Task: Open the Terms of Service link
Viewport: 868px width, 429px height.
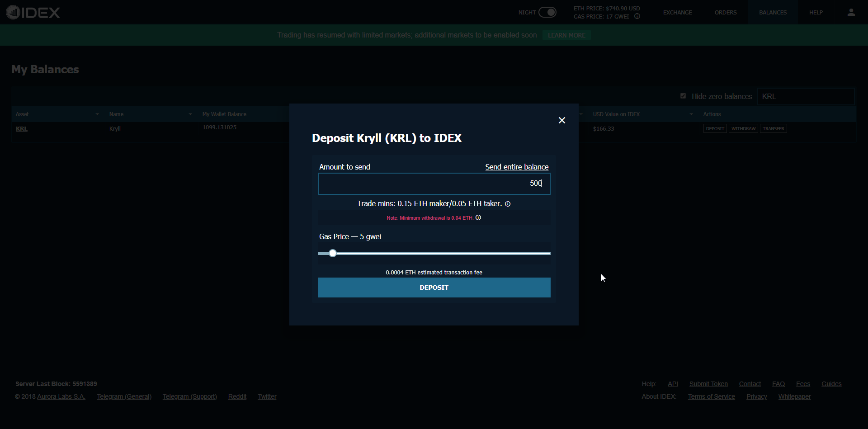Action: point(712,396)
